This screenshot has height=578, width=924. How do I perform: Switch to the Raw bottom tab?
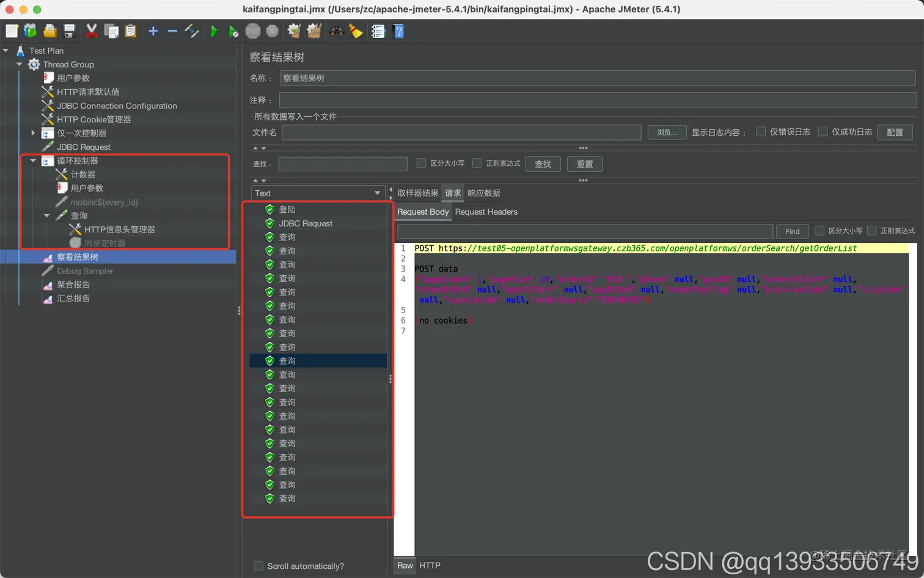pyautogui.click(x=405, y=566)
